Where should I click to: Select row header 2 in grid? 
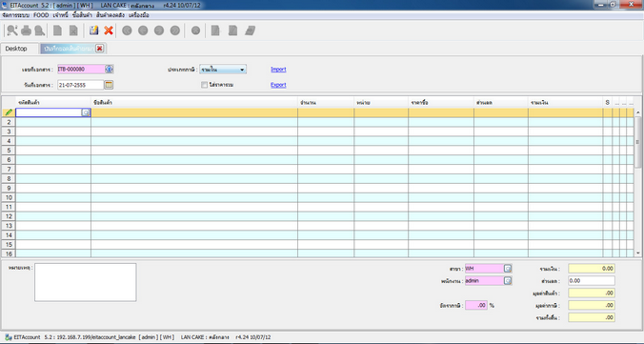[9, 122]
